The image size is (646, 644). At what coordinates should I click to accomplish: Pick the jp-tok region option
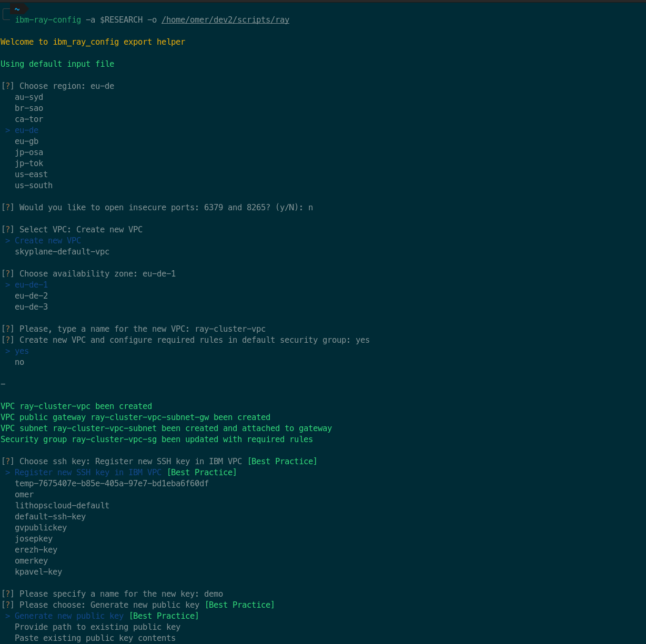tap(29, 163)
